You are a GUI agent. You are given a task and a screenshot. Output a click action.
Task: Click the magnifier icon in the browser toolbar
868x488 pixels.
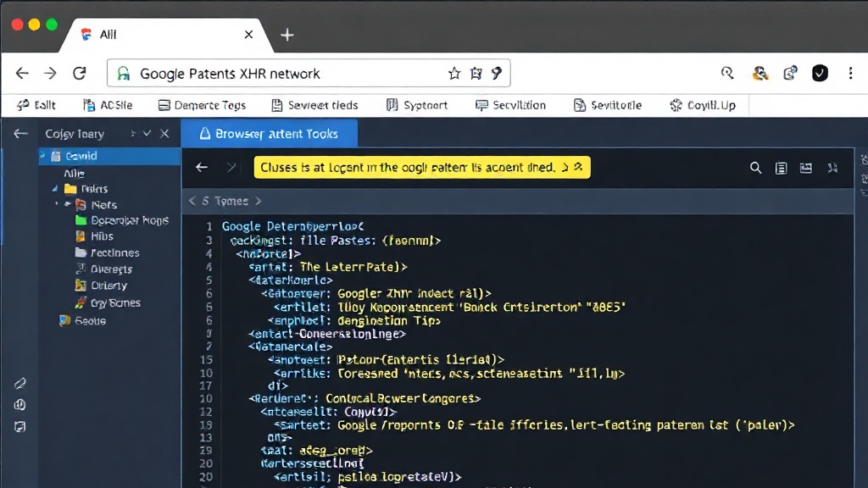pos(727,73)
